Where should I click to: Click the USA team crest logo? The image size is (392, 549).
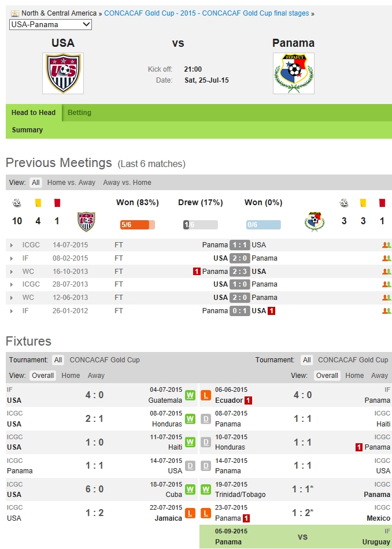[x=63, y=73]
